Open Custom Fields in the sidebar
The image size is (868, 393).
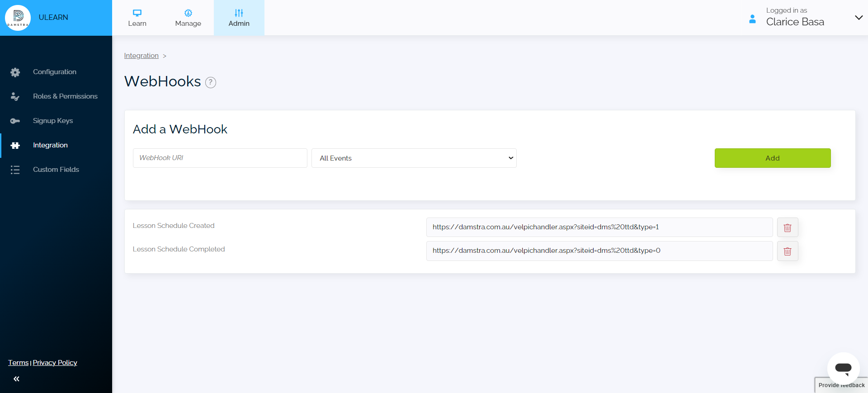point(56,170)
